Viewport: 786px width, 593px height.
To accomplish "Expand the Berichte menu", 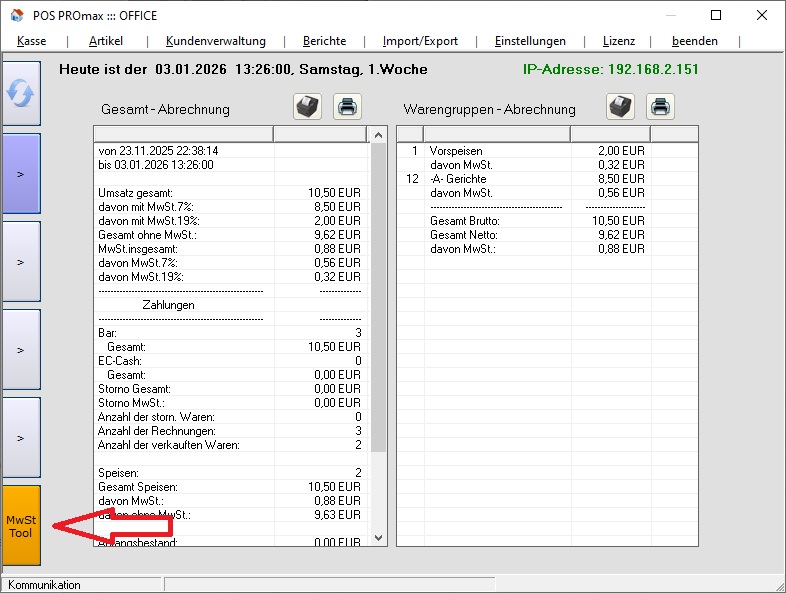I will pyautogui.click(x=324, y=41).
